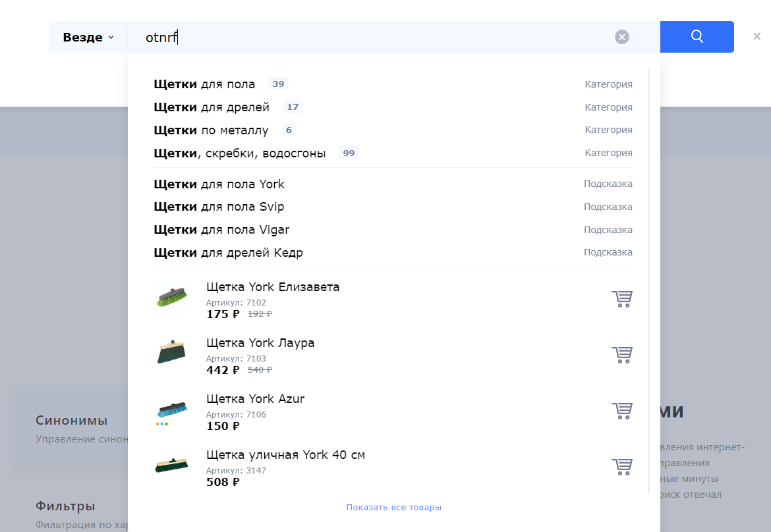The height and width of the screenshot is (532, 771).
Task: Click the search input containing otnrf
Action: [x=376, y=38]
